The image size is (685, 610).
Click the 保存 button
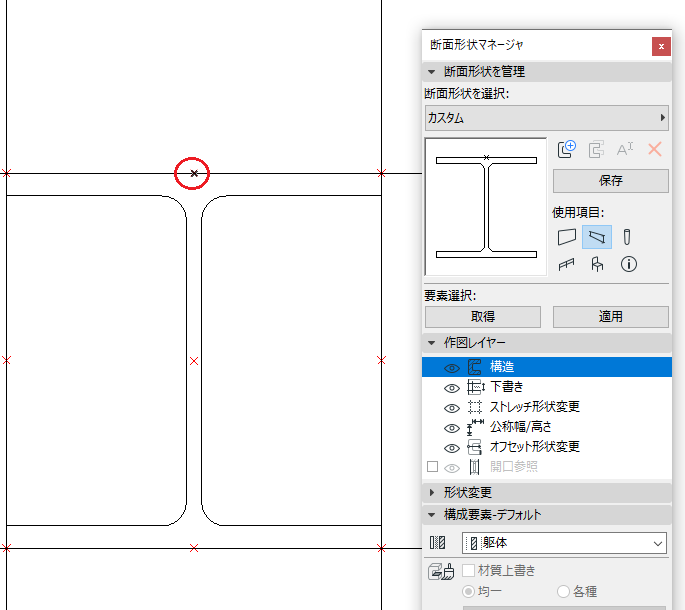[x=611, y=180]
